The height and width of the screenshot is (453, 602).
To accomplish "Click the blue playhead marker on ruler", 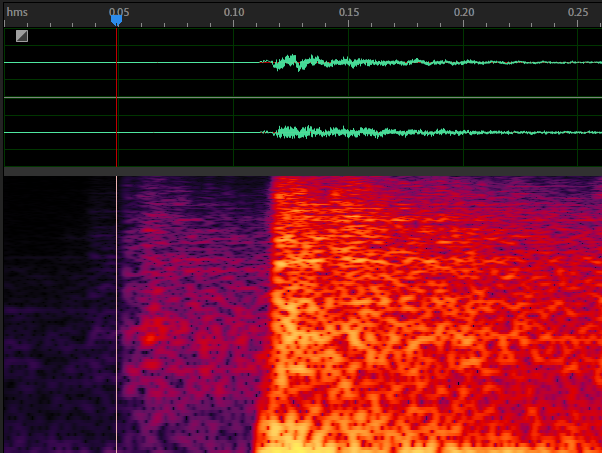I will click(x=116, y=20).
